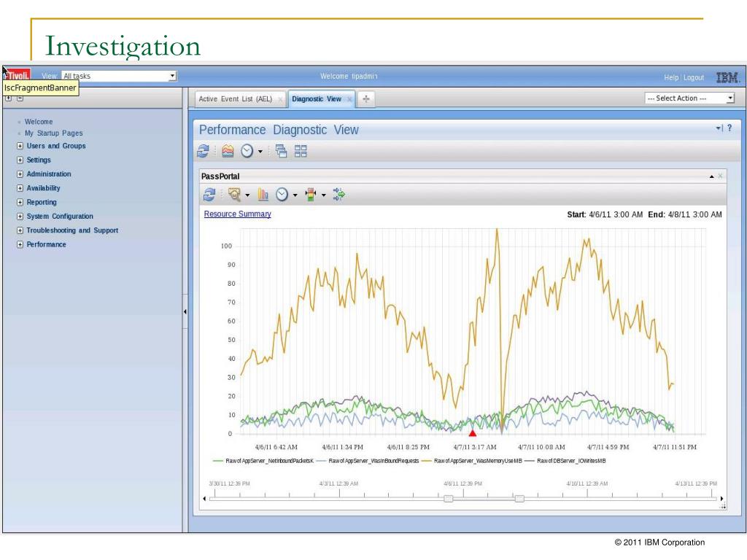Open My Startup Pages in navigation
The width and height of the screenshot is (747, 560).
[54, 133]
